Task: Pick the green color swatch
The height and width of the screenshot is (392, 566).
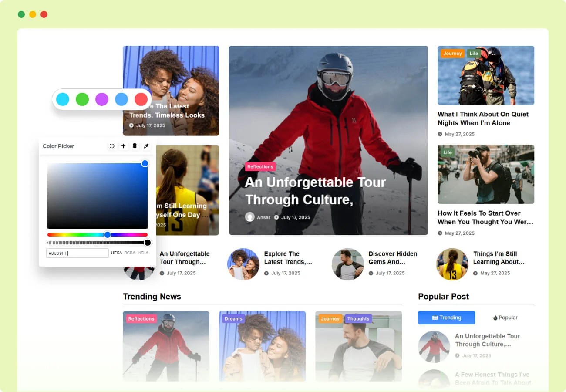Action: (82, 99)
